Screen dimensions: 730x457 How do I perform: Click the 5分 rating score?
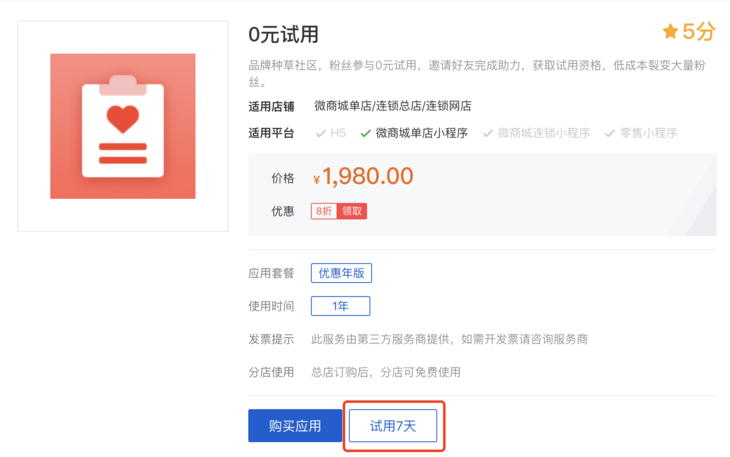[699, 32]
